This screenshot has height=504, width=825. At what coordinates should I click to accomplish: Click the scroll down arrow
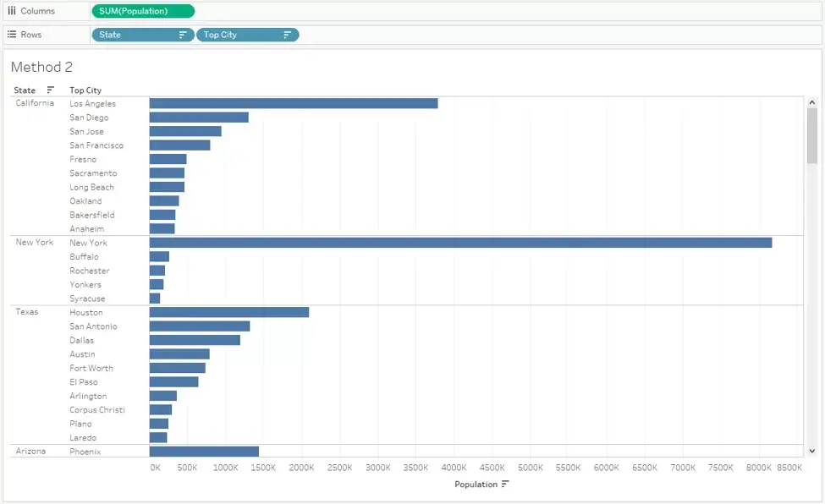click(811, 451)
